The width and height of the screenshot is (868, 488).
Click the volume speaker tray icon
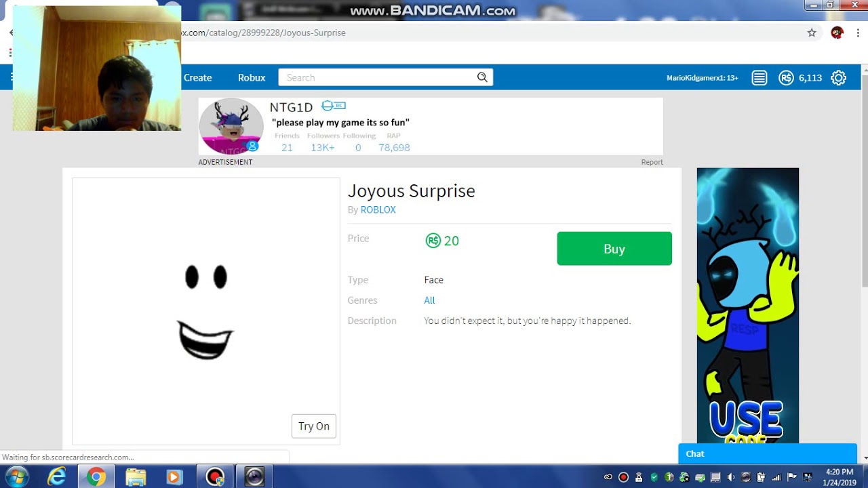coord(731,476)
